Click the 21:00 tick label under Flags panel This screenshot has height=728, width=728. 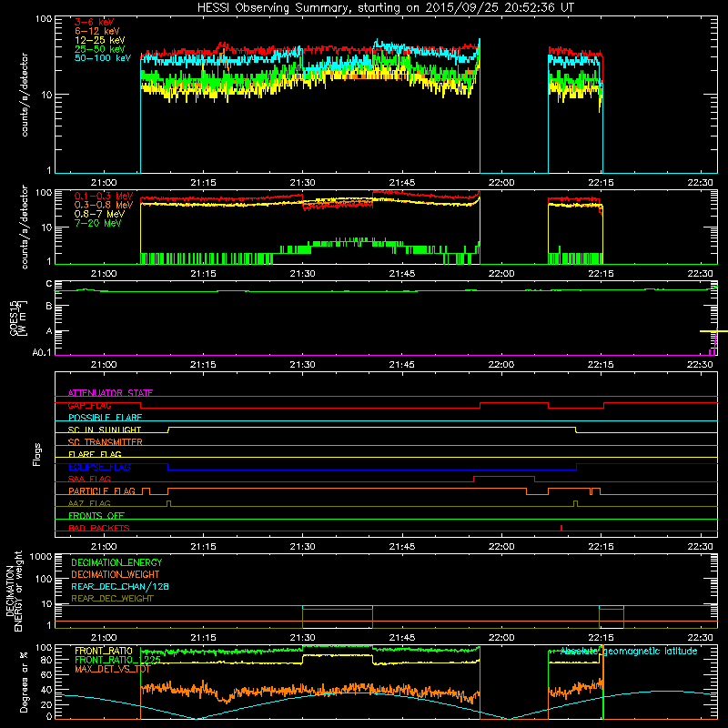click(x=104, y=547)
